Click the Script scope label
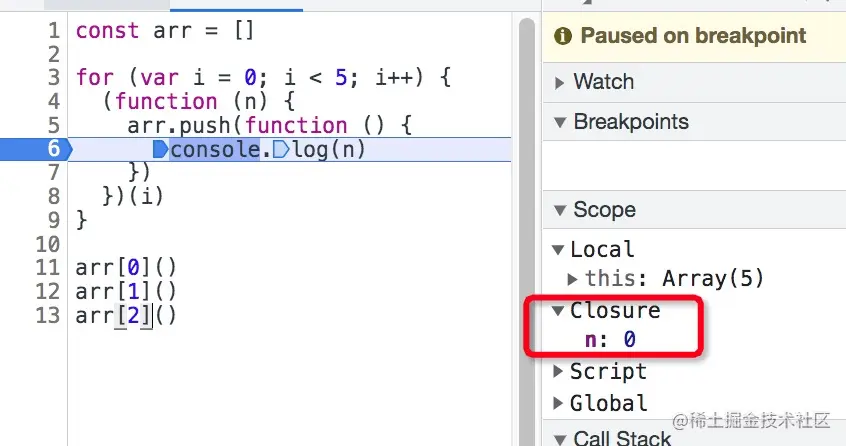Image resolution: width=846 pixels, height=446 pixels. [x=608, y=372]
